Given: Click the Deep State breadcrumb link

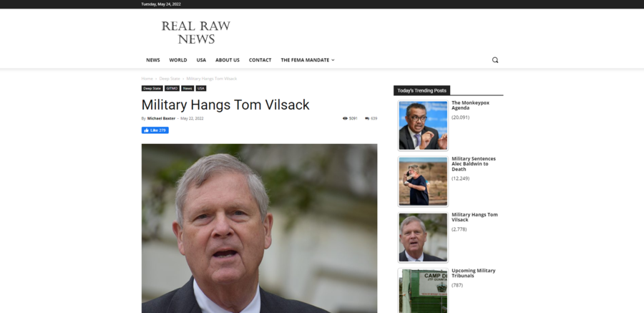Looking at the screenshot, I should point(170,79).
